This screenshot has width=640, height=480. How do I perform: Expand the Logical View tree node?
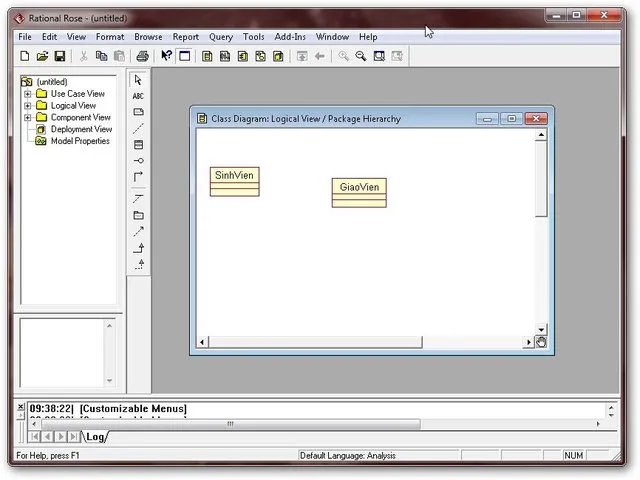pyautogui.click(x=28, y=106)
